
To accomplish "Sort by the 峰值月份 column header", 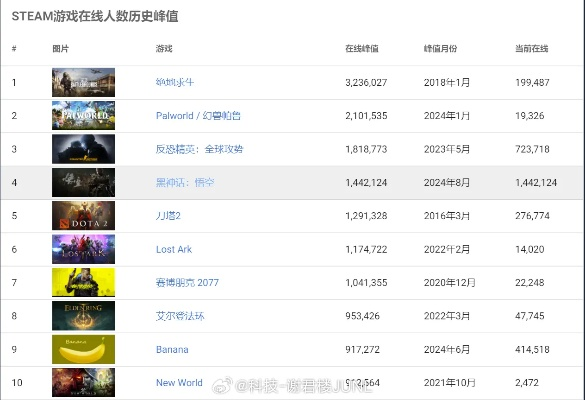I will (440, 49).
